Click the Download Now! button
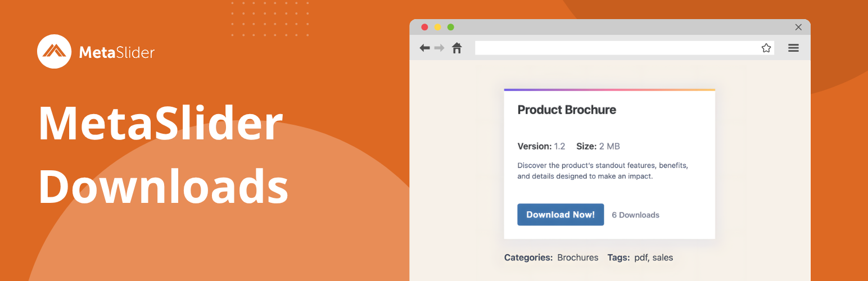Viewport: 868px width, 281px height. click(x=560, y=215)
